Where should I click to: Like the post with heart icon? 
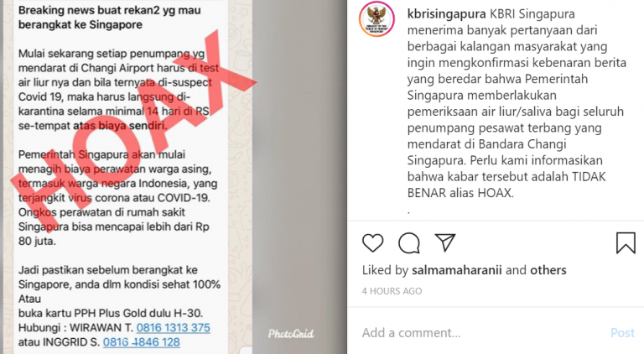(372, 242)
